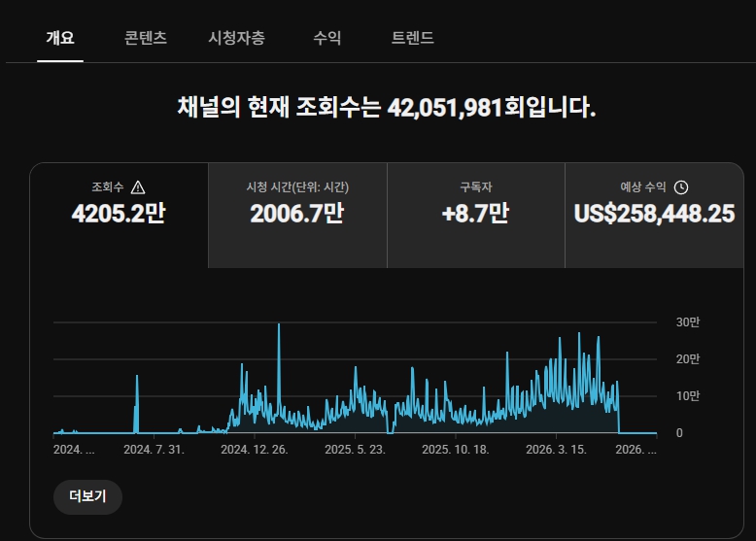
Task: Click the 2025. 10. 18. axis date
Action: coord(455,450)
